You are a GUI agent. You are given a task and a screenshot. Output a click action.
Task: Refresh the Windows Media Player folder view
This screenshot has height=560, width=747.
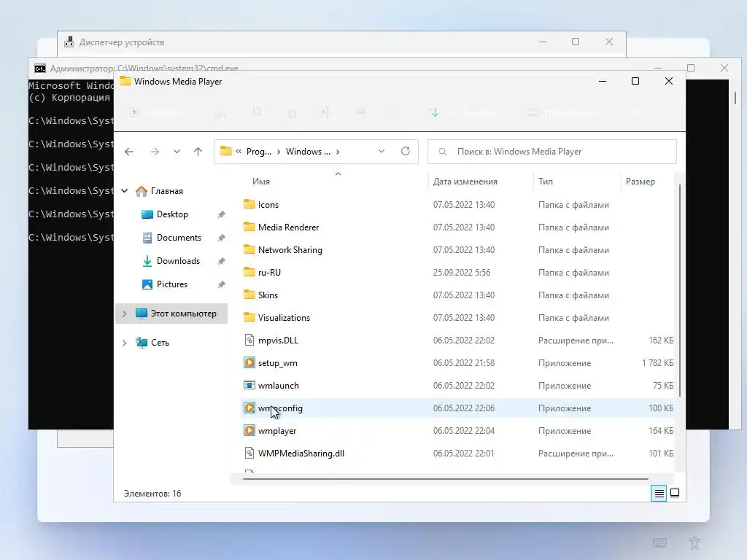coord(406,151)
